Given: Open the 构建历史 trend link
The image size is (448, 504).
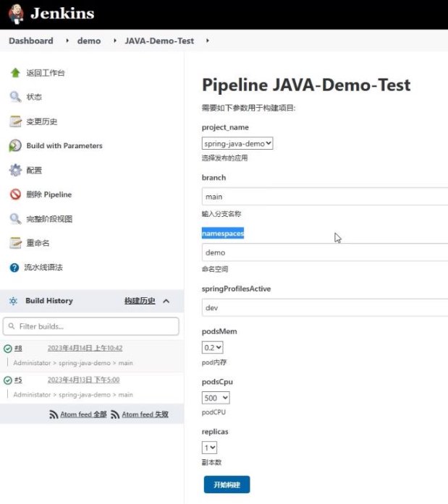Looking at the screenshot, I should [140, 301].
